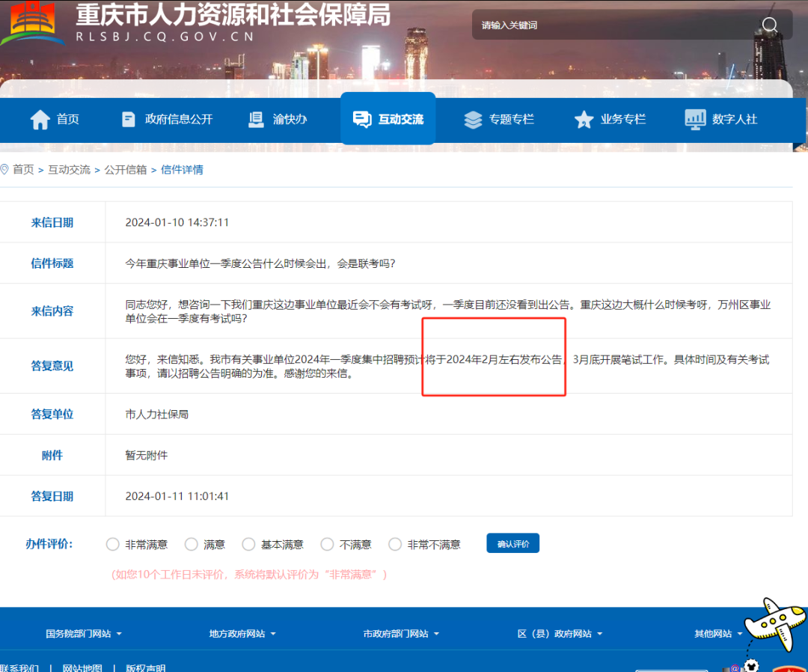Open the 数字人社 navigation tab
808x672 pixels.
click(721, 120)
